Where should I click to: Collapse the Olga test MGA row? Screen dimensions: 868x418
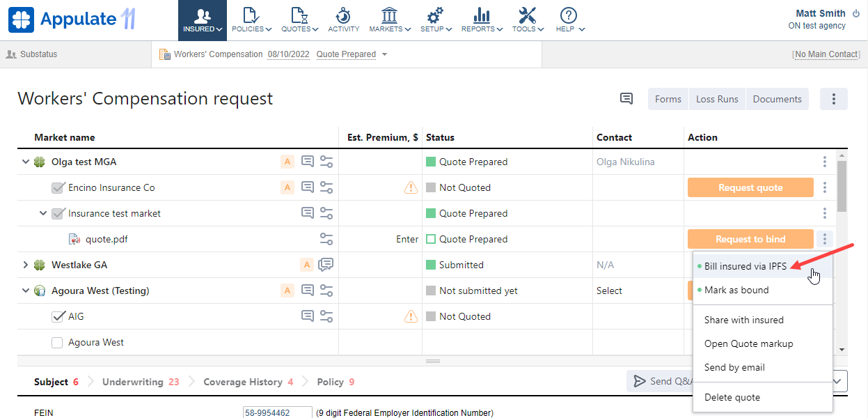(x=26, y=162)
